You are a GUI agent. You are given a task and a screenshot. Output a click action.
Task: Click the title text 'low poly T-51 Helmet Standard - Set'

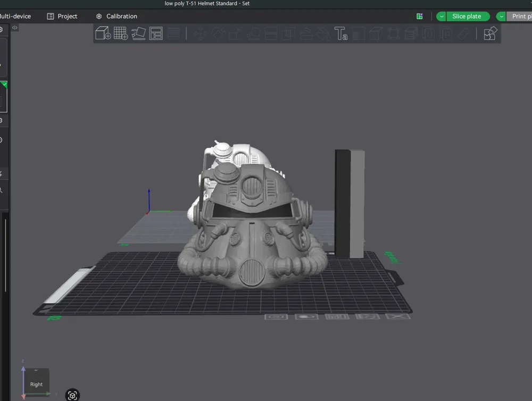point(207,3)
